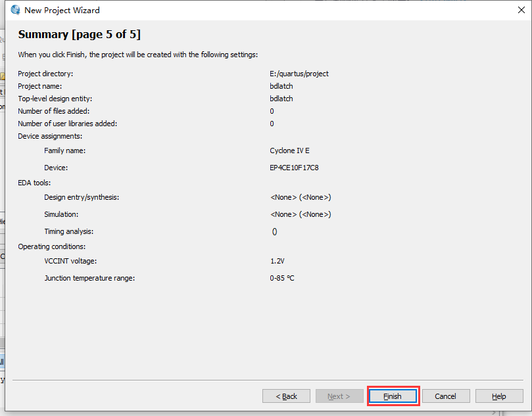The height and width of the screenshot is (416, 532).
Task: Click the EDA tools label
Action: point(34,183)
